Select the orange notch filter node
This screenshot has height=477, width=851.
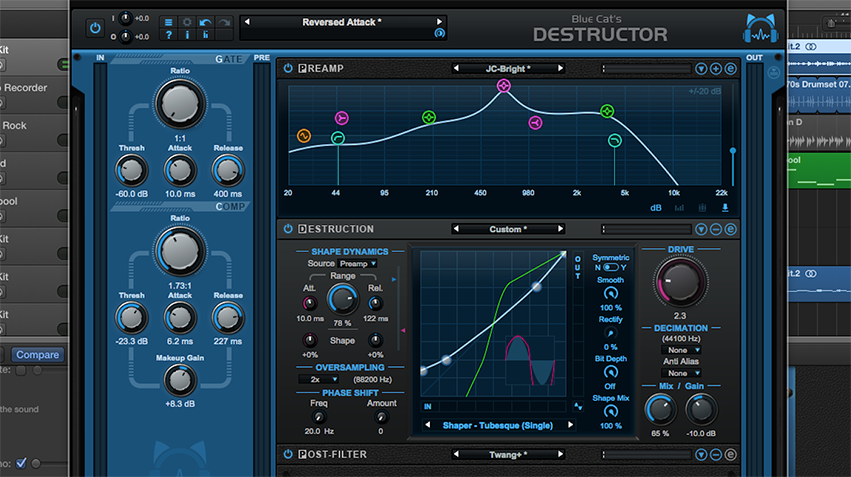pyautogui.click(x=304, y=135)
